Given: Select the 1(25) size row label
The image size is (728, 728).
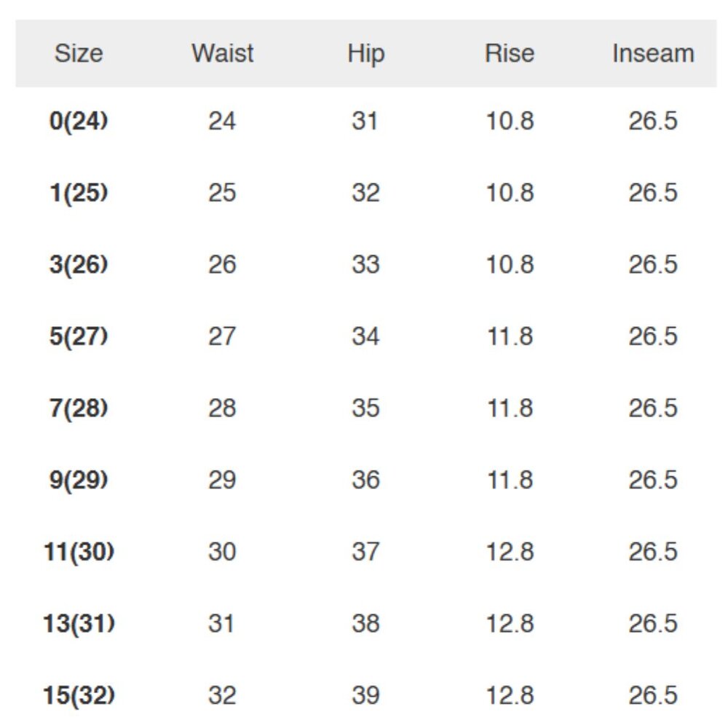Looking at the screenshot, I should click(79, 193).
